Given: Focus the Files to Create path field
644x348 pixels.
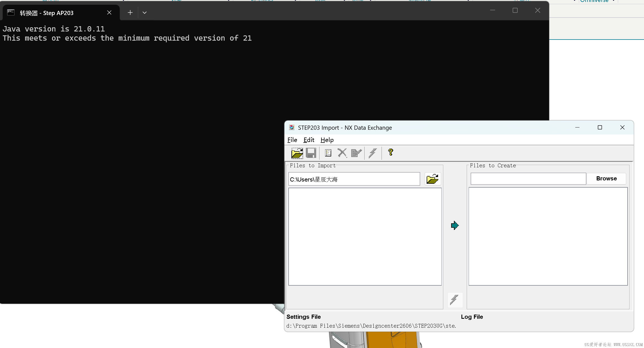Looking at the screenshot, I should pyautogui.click(x=528, y=179).
